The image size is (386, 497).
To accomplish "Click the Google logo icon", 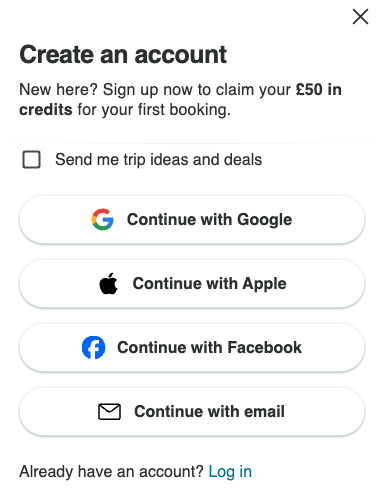I will pos(103,219).
